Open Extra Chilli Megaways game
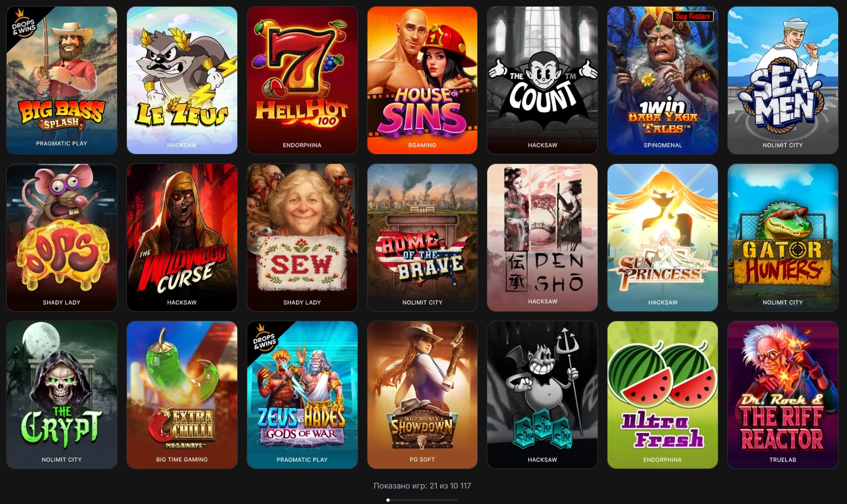This screenshot has width=847, height=504. [x=182, y=395]
